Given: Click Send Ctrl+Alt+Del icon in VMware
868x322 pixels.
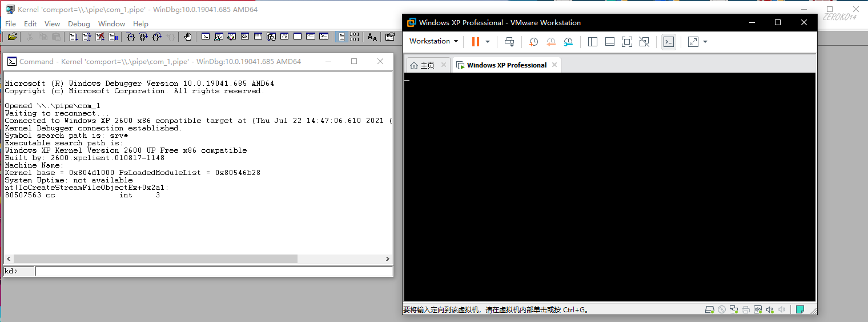Looking at the screenshot, I should coord(509,42).
